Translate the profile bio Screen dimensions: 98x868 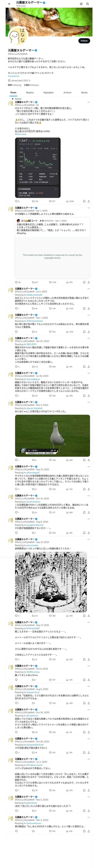[14, 76]
